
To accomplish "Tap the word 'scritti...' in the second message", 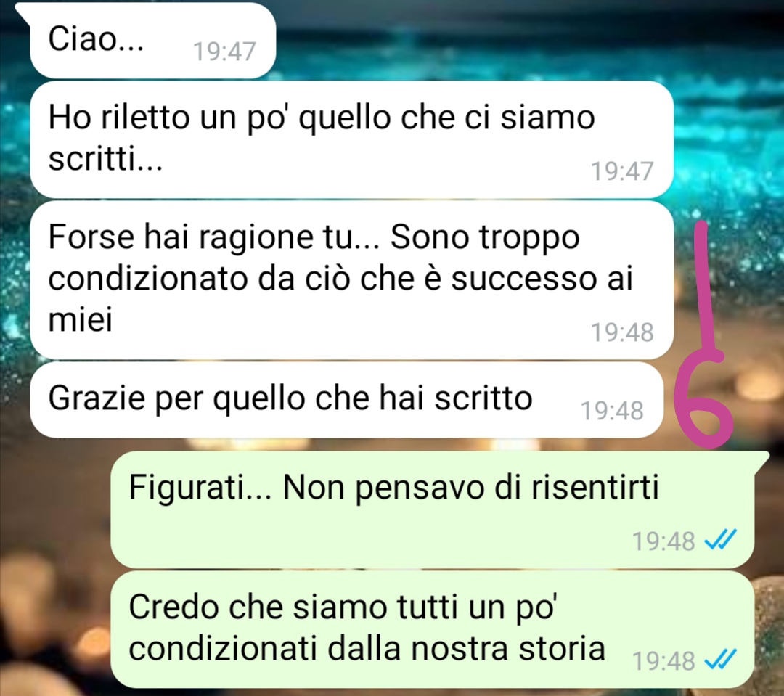I will 105,159.
